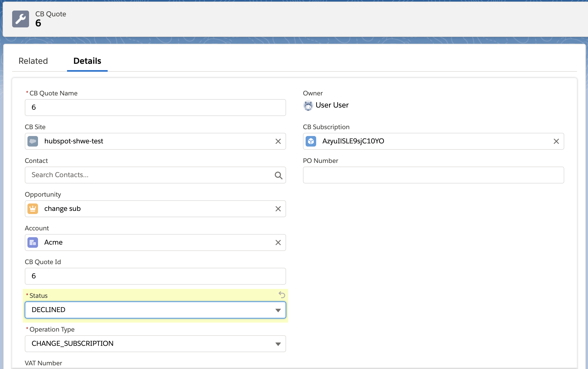Image resolution: width=588 pixels, height=369 pixels.
Task: Click the Account building icon
Action: pos(33,242)
